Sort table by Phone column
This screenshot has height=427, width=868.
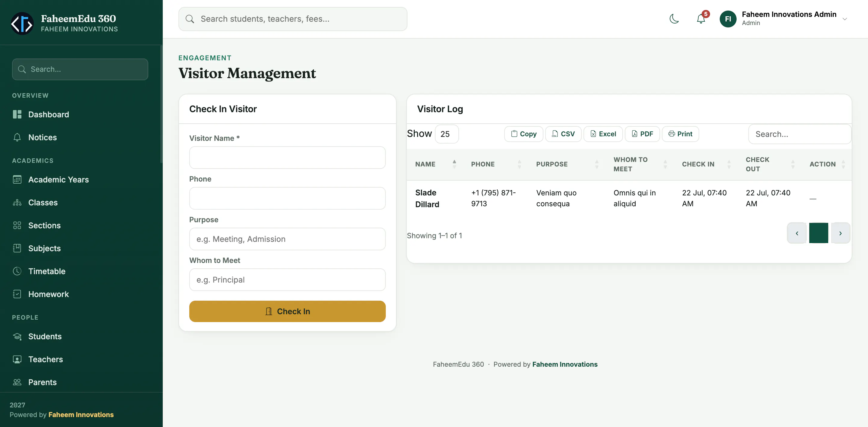pyautogui.click(x=496, y=164)
